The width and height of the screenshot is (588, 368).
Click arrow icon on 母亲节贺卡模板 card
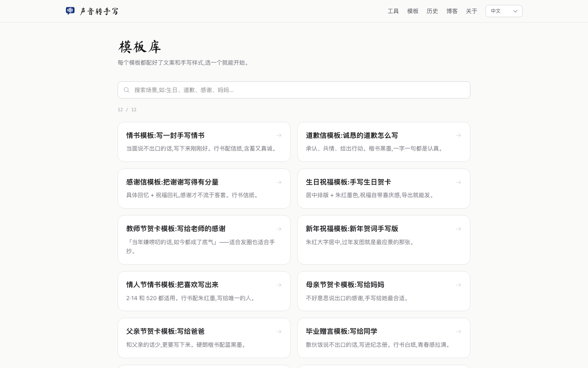(459, 285)
